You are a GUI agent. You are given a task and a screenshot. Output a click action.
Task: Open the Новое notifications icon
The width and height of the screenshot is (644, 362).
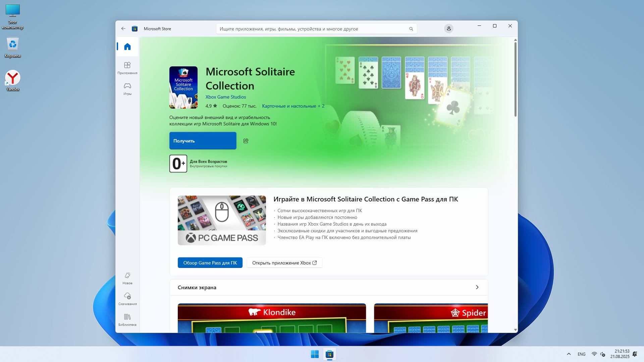[127, 278]
